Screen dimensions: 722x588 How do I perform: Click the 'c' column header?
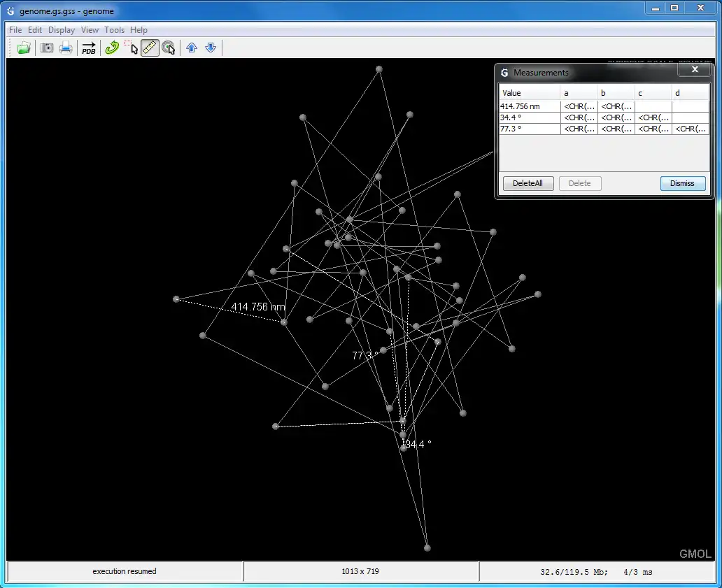[x=653, y=93]
